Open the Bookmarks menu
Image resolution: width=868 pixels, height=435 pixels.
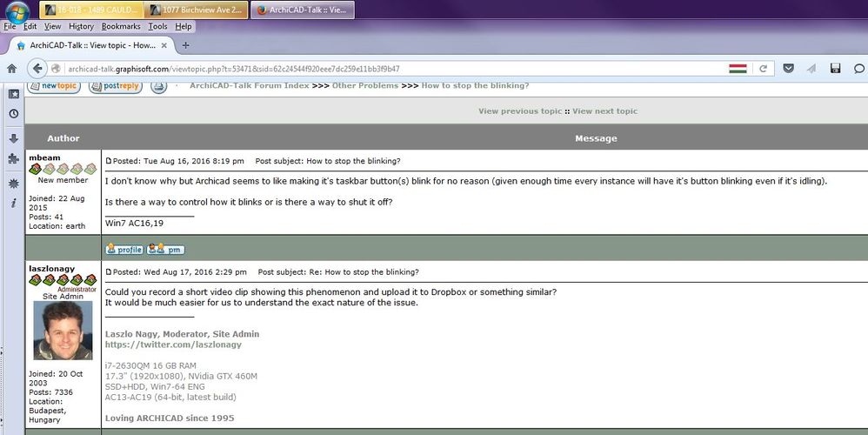pos(121,26)
